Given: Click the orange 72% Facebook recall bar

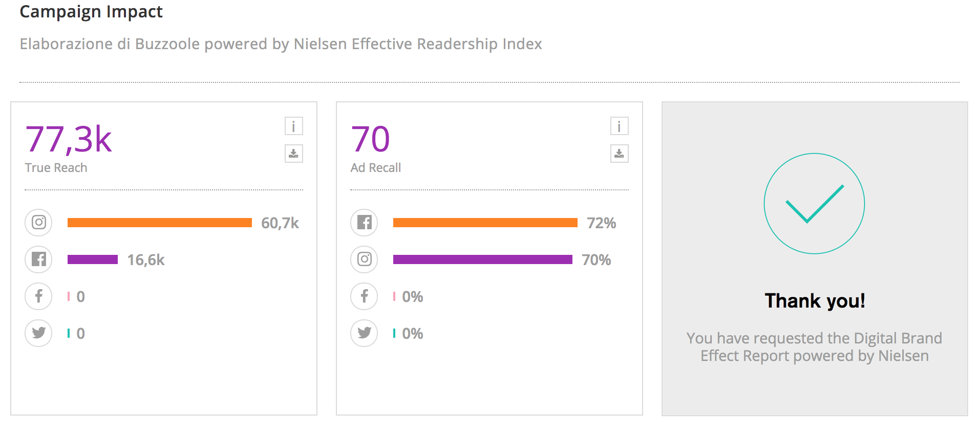Looking at the screenshot, I should 485,223.
